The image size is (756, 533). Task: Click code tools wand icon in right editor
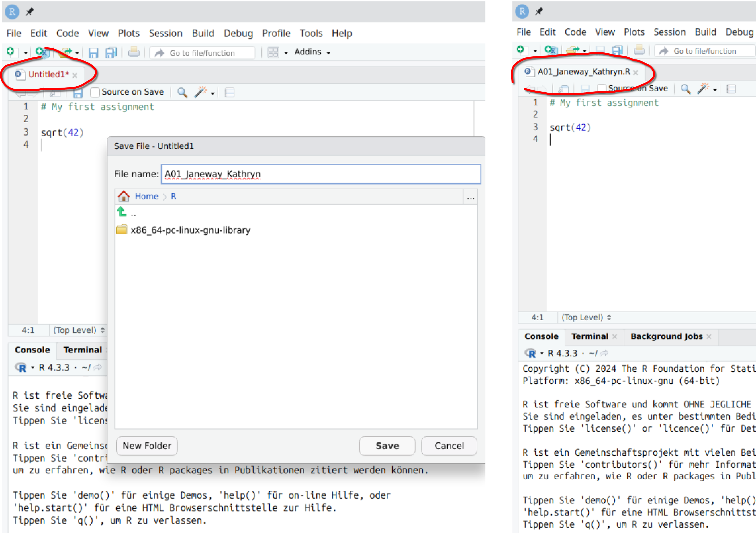click(703, 89)
